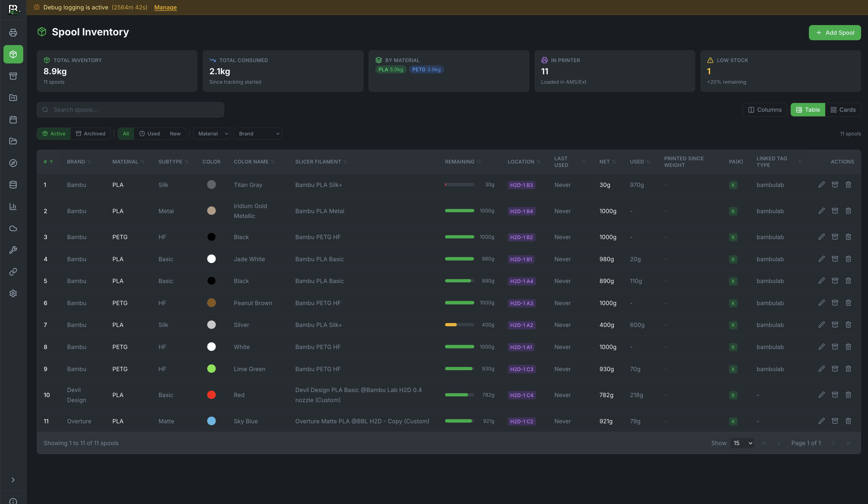868x504 pixels.
Task: Open the maintenance wrench sidebar icon
Action: tap(13, 250)
